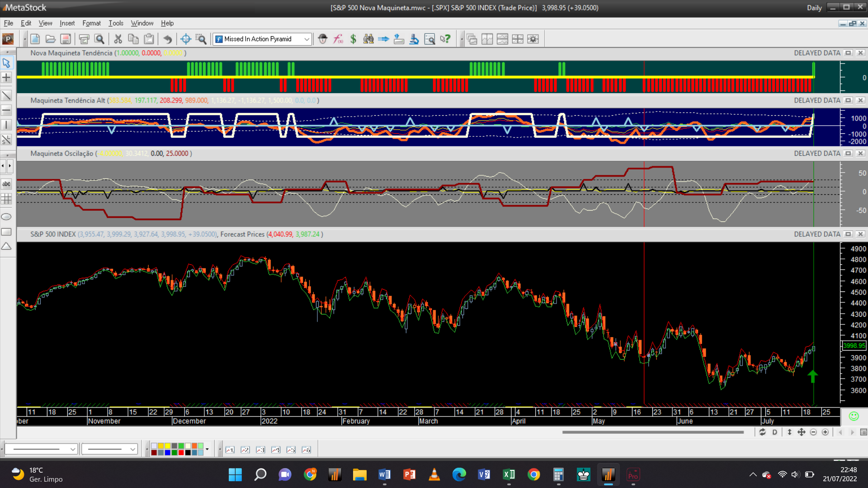Click the green dollar sign toolbar icon
The image size is (868, 488).
point(353,39)
